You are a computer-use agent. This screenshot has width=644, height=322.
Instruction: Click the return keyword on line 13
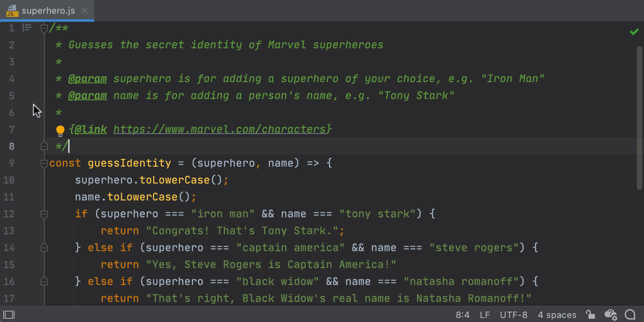(x=120, y=231)
